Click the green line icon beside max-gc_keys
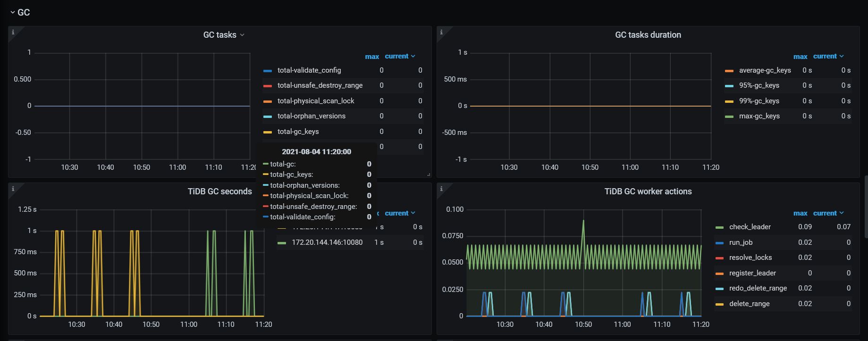 click(x=729, y=116)
